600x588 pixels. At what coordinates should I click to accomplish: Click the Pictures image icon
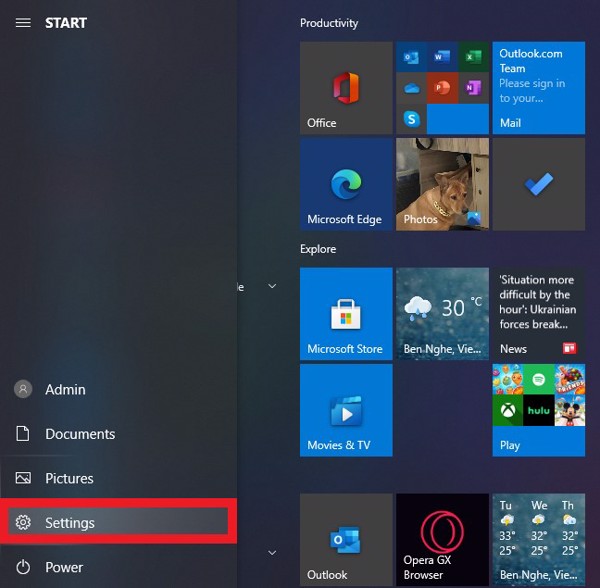click(x=23, y=478)
